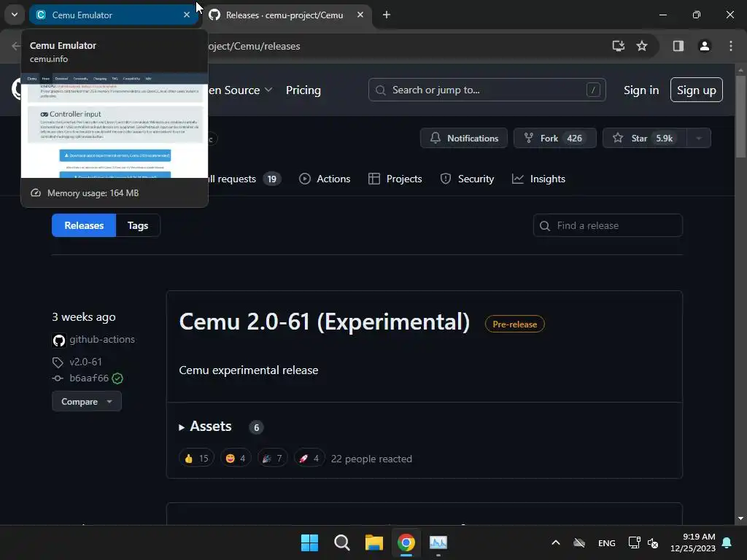Click the Notifications bell button
Screen dimensions: 747x560
click(463, 138)
